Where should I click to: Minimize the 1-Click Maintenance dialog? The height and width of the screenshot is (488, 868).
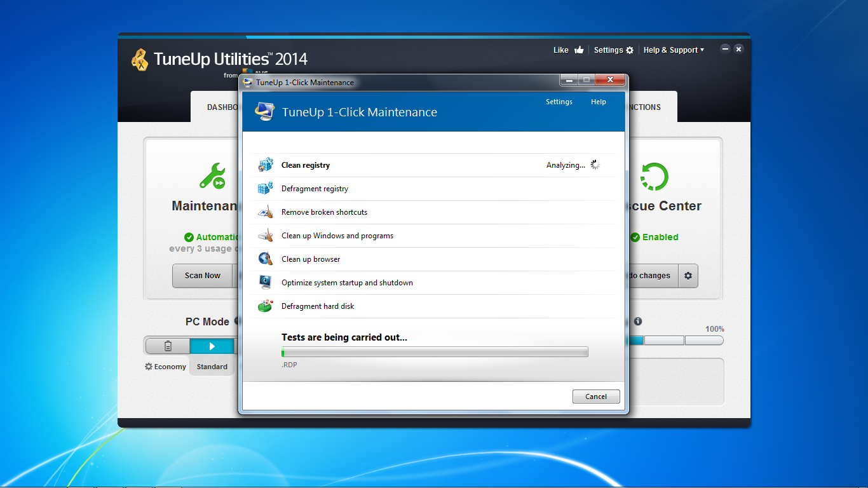[569, 80]
